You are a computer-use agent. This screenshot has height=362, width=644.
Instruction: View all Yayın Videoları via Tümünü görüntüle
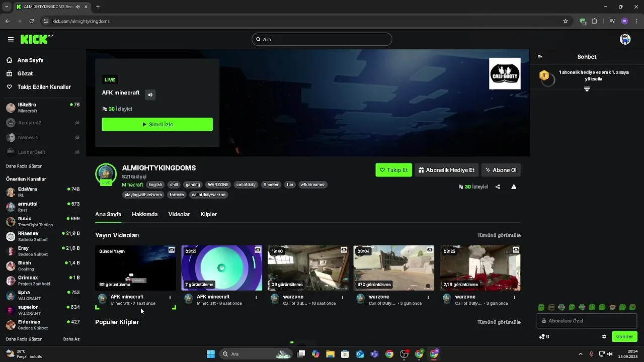(x=499, y=235)
